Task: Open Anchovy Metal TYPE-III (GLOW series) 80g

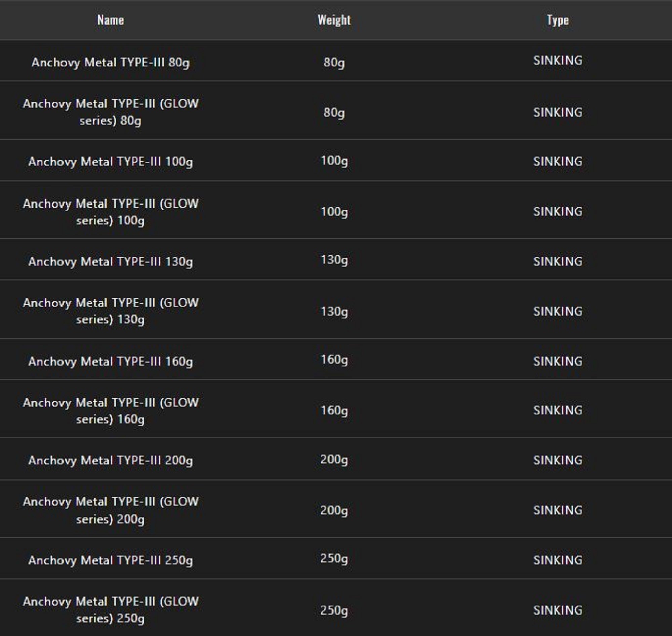Action: pos(111,112)
